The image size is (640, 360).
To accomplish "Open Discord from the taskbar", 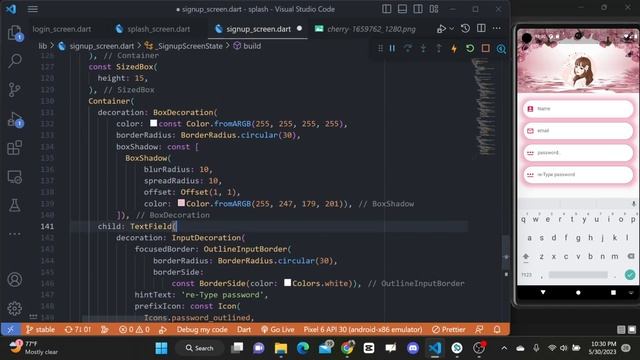I will (x=413, y=348).
